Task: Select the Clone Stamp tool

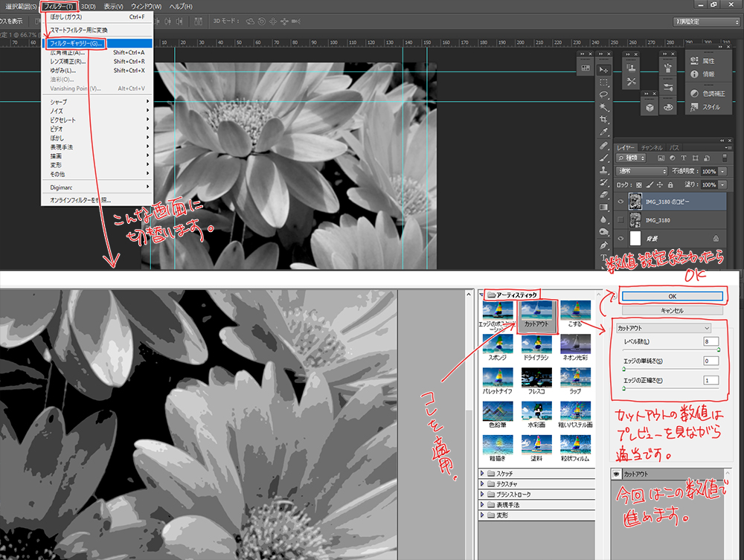Action: click(603, 170)
